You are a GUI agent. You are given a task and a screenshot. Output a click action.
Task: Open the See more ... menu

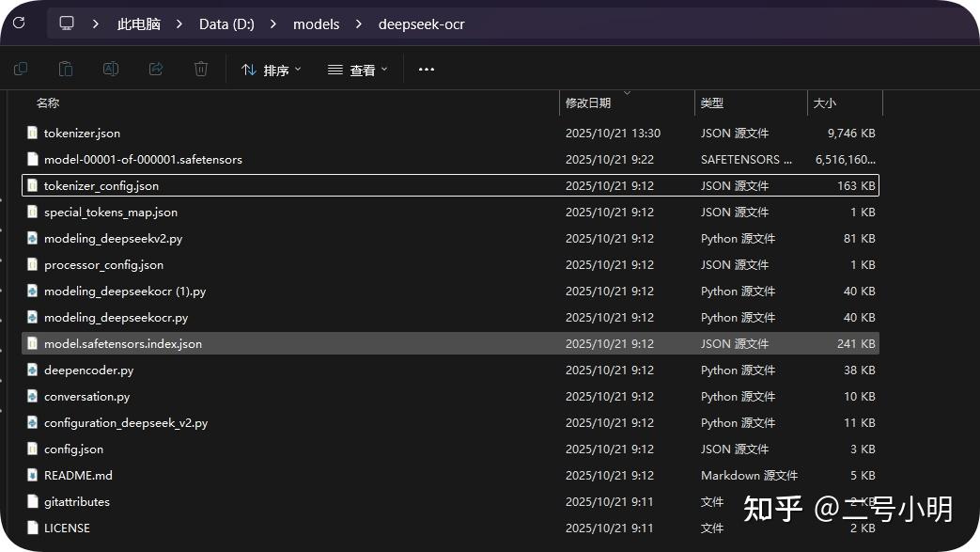[x=426, y=69]
